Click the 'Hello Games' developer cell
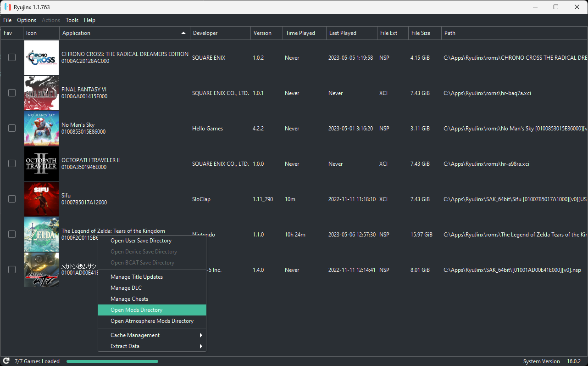The height and width of the screenshot is (366, 588). coord(207,129)
